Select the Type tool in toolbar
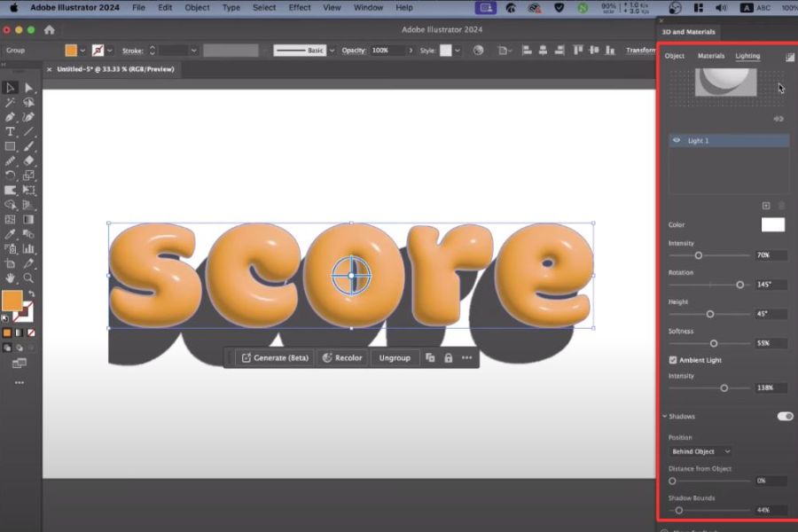The image size is (798, 532). tap(10, 131)
